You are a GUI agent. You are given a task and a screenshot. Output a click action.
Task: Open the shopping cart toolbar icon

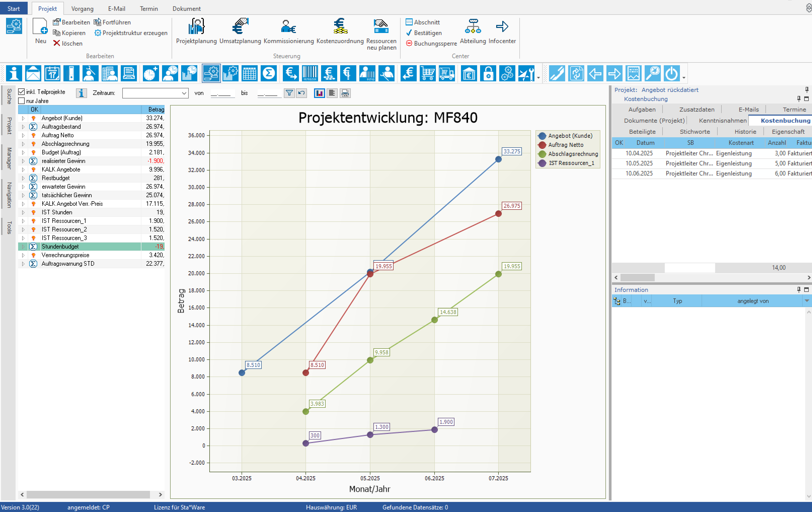(428, 73)
